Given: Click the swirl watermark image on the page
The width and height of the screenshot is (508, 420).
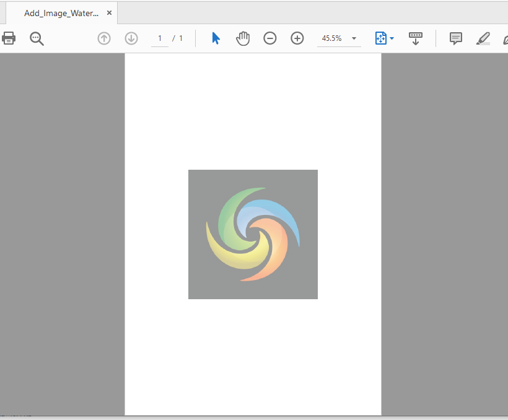Looking at the screenshot, I should [x=253, y=234].
